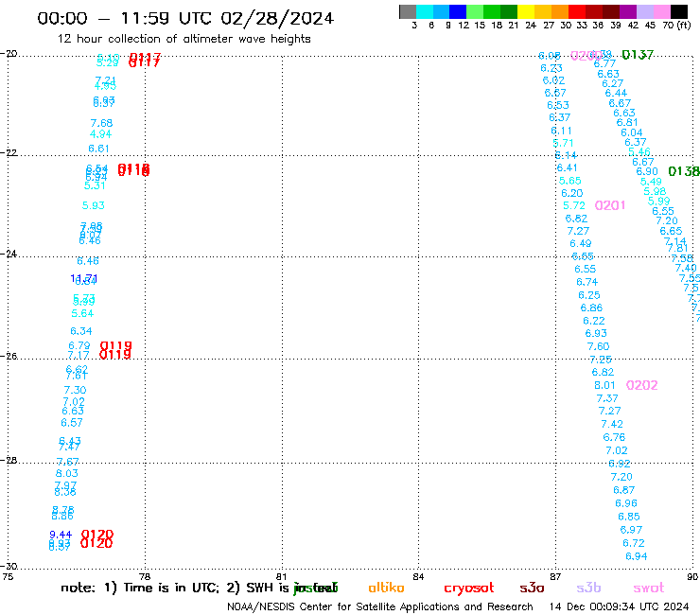
Task: Click the 6.76 wave height value
Action: click(x=614, y=437)
